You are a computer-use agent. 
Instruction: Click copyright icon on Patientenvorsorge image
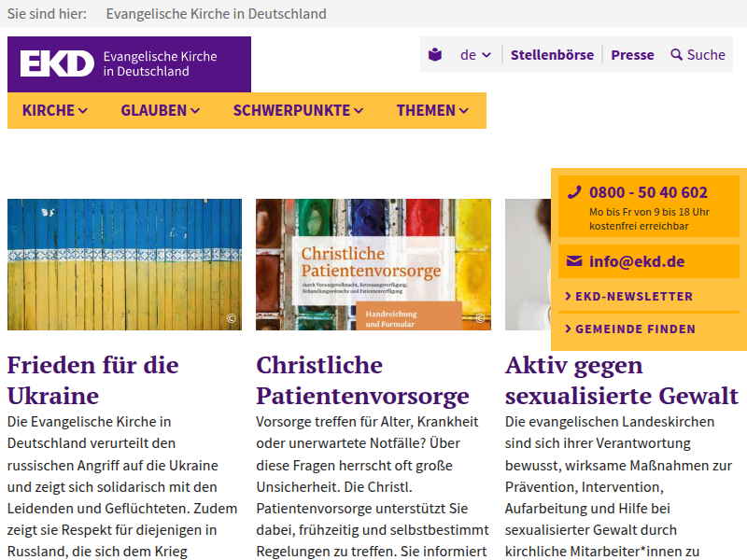[481, 319]
